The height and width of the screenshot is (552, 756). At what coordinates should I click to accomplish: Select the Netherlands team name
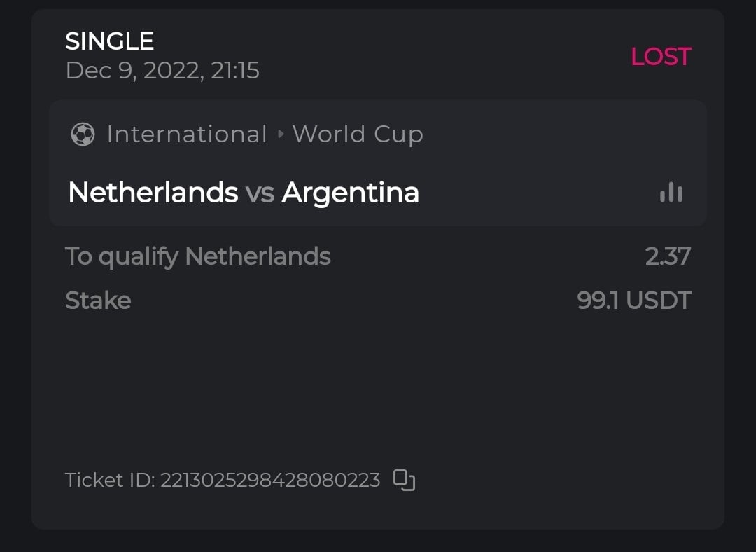[x=153, y=193]
